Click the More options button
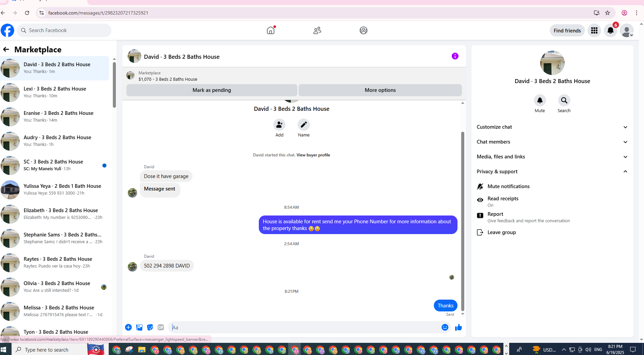The width and height of the screenshot is (644, 355). [380, 90]
